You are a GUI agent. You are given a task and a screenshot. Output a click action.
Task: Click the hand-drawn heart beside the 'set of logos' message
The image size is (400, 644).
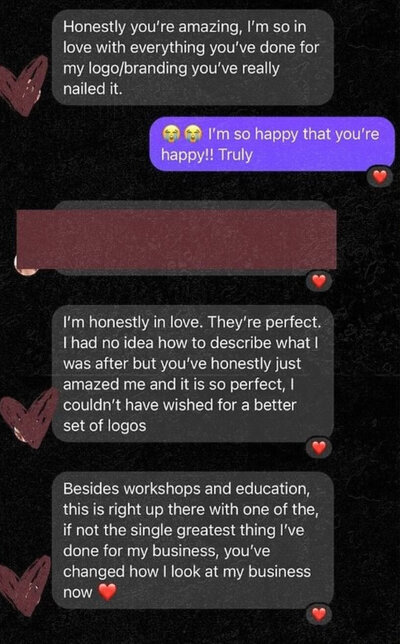point(28,418)
